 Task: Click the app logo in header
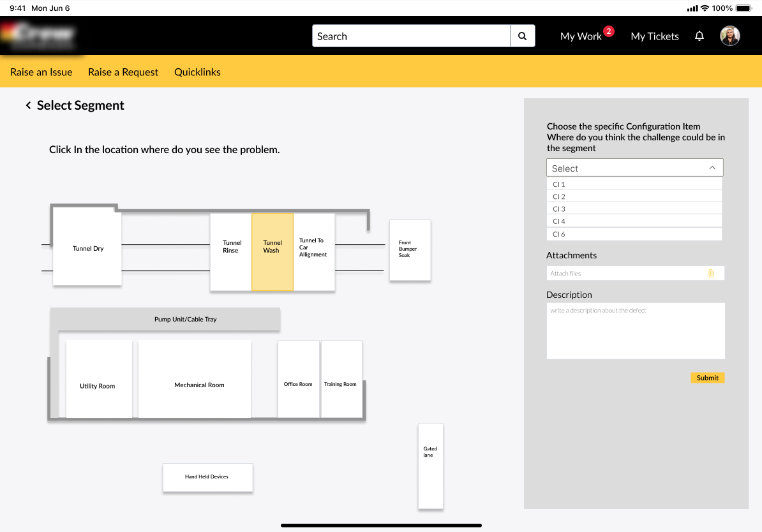pyautogui.click(x=38, y=36)
